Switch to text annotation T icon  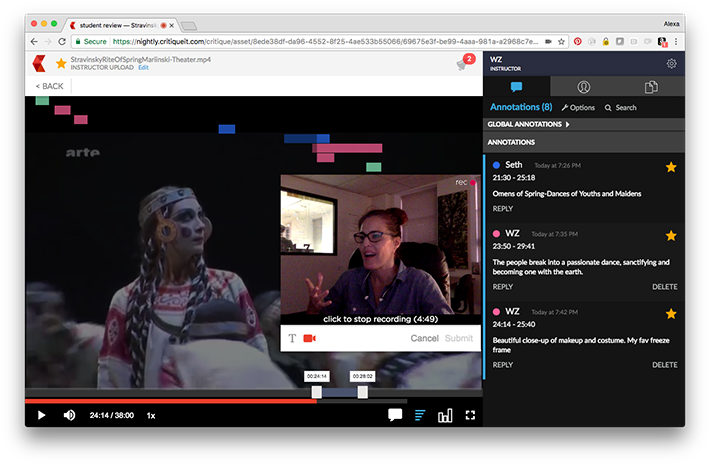(x=292, y=338)
